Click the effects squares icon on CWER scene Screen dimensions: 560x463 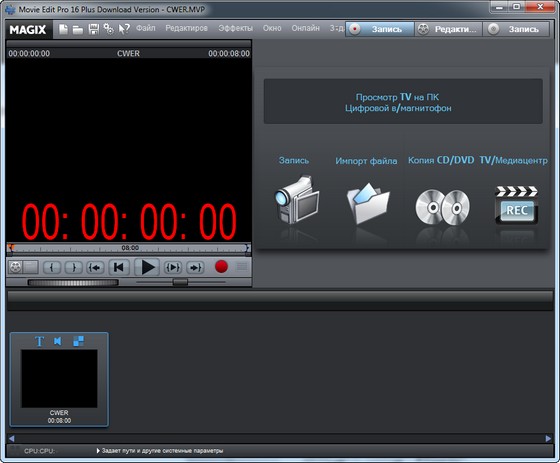tap(79, 341)
